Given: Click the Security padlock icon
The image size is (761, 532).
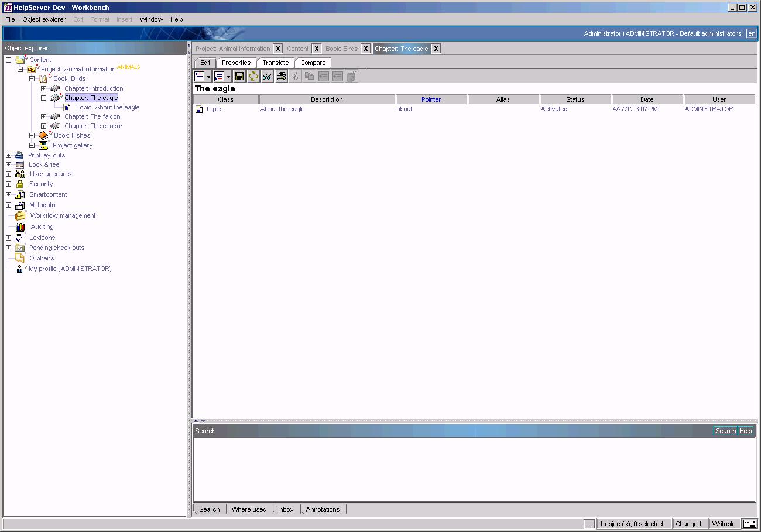Looking at the screenshot, I should (x=20, y=184).
